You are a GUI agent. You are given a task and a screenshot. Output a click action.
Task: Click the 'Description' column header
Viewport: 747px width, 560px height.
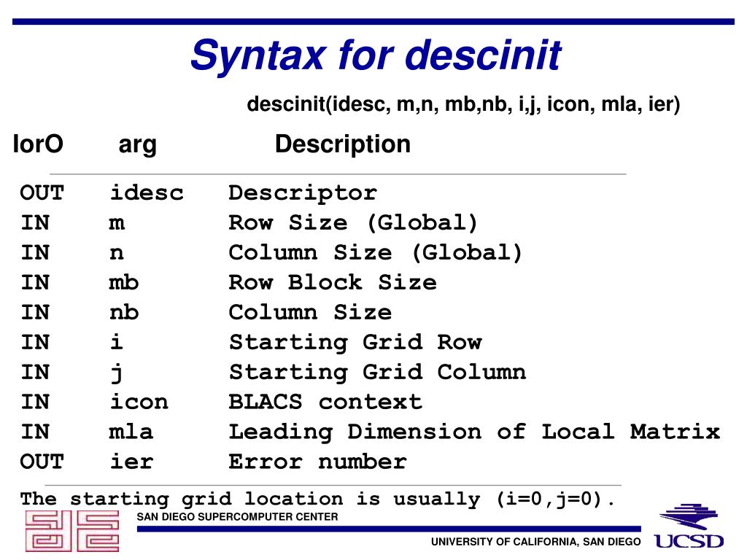pos(343,144)
